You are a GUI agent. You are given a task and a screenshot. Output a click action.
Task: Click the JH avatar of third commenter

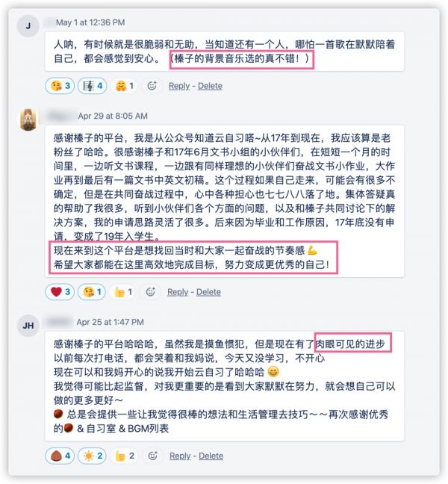tap(28, 326)
